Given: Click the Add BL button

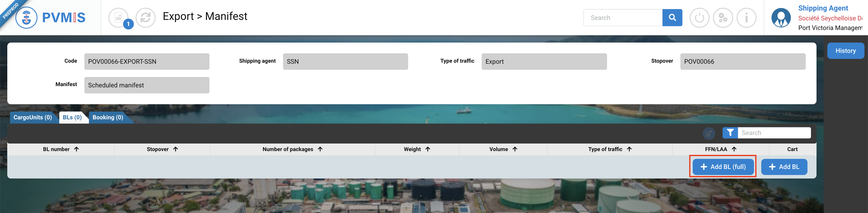Looking at the screenshot, I should (x=784, y=167).
